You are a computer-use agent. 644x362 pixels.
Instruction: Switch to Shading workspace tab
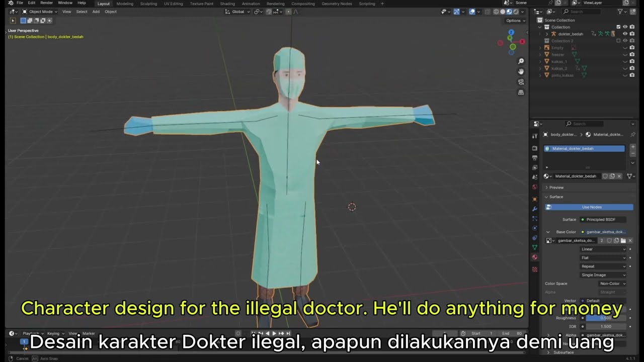click(x=227, y=4)
